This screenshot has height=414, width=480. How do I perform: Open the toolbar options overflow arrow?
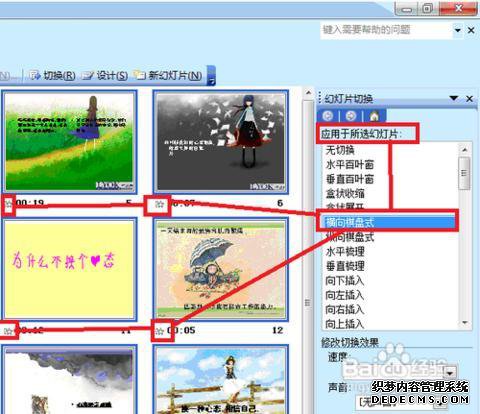coord(211,75)
